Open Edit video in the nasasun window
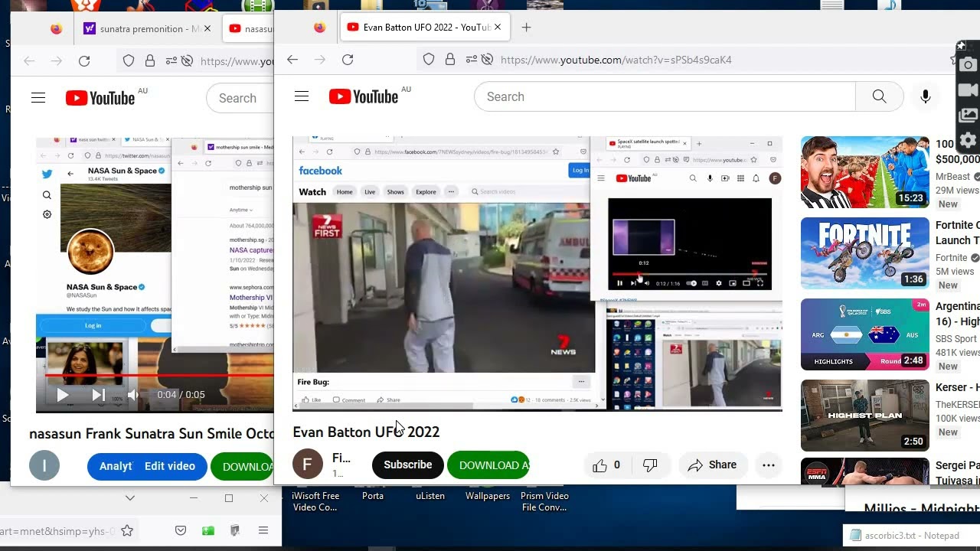The image size is (980, 551). (x=170, y=466)
